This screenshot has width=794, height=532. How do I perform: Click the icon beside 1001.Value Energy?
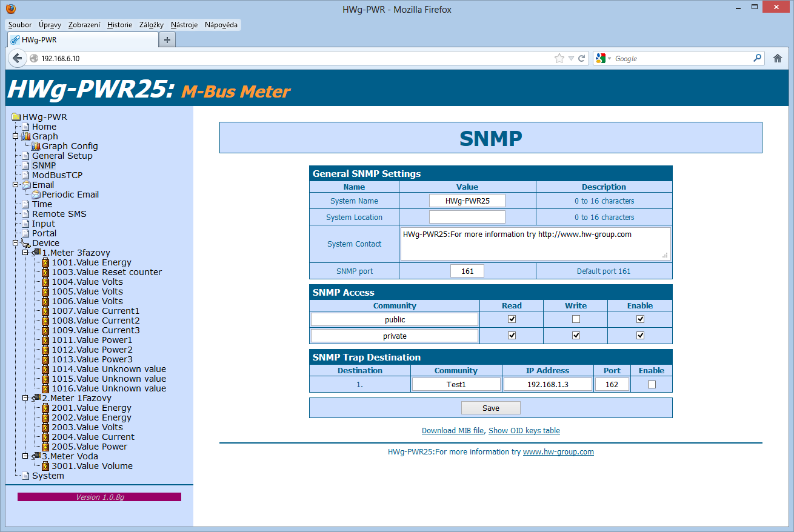[x=45, y=262]
